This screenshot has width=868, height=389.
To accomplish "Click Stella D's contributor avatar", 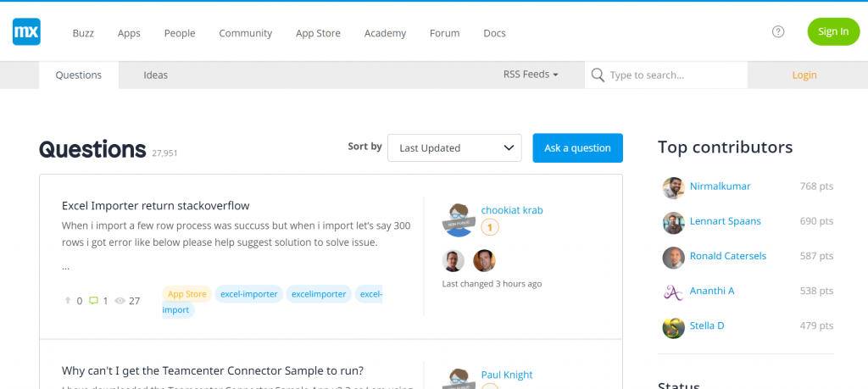I will (x=673, y=326).
